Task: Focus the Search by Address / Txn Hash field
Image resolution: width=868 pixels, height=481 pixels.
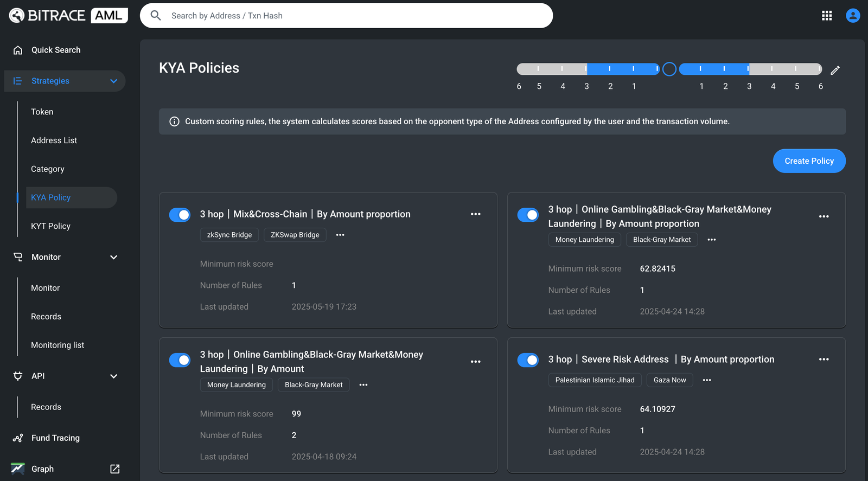Action: coord(347,16)
